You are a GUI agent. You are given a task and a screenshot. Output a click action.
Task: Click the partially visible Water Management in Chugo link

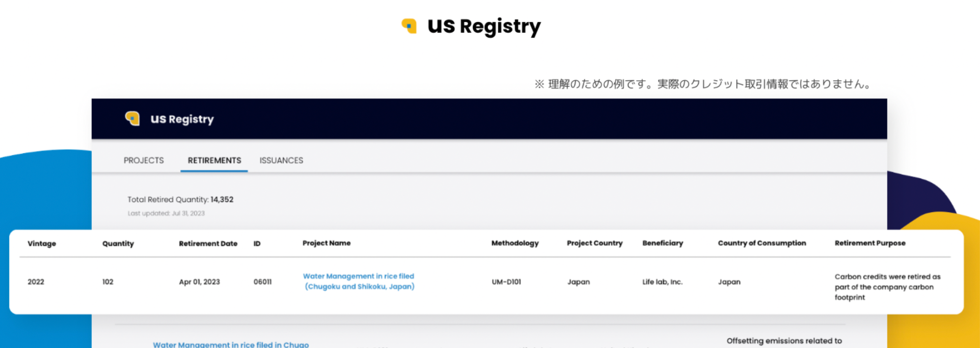click(x=231, y=344)
